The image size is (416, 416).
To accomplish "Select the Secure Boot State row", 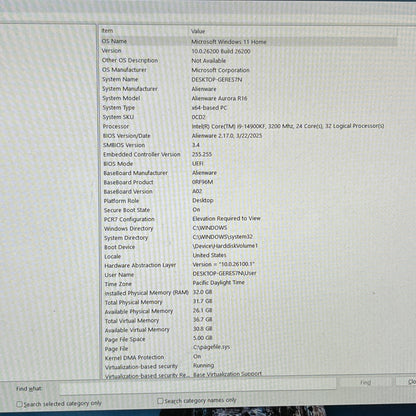I will tap(248, 210).
